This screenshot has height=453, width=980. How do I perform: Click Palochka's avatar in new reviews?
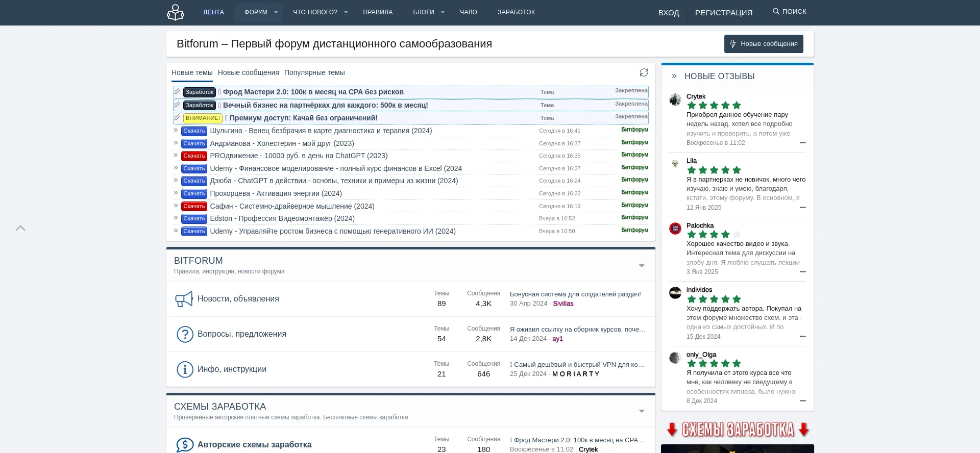click(675, 229)
